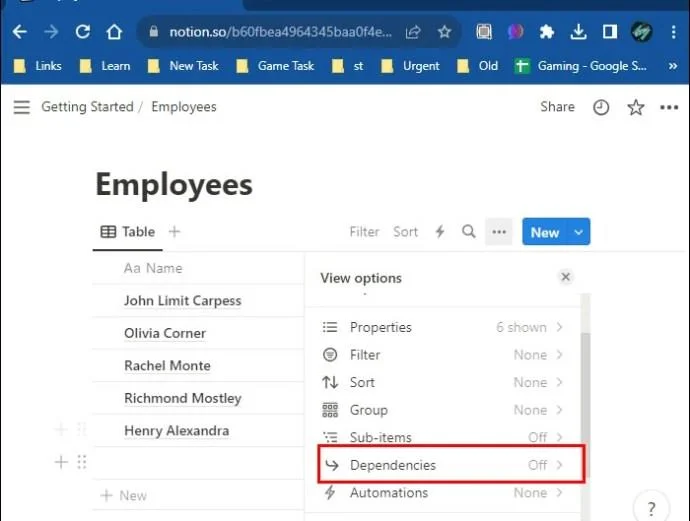Open the browser home page icon
The width and height of the screenshot is (690, 521).
[x=114, y=32]
